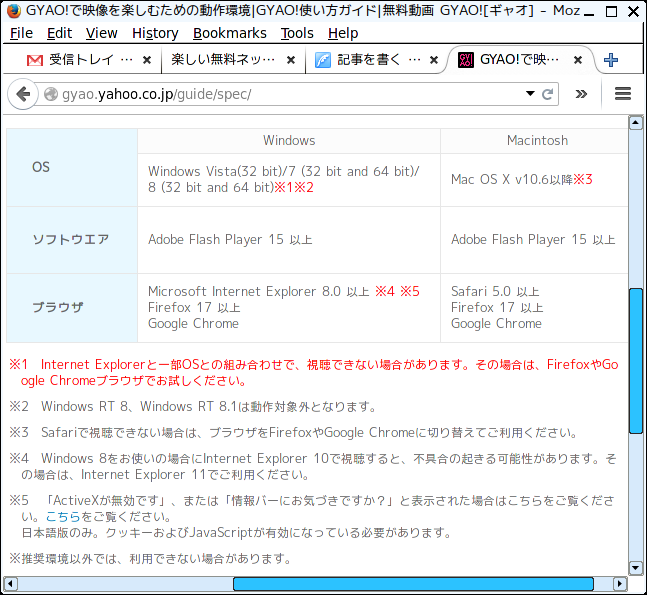Click the horizontal scrollbar blue thumb
Screen dimensions: 647x595
point(413,584)
